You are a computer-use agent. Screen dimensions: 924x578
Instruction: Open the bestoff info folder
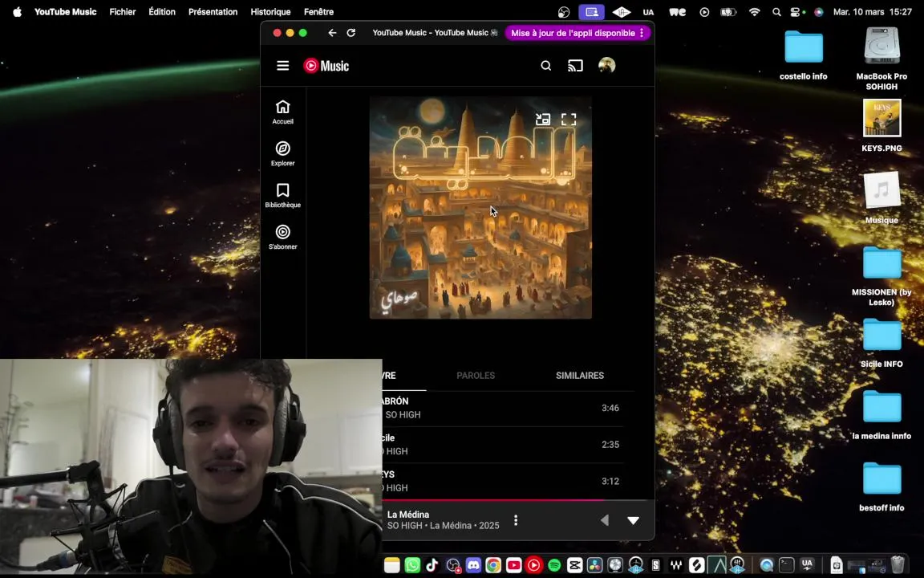(x=881, y=486)
